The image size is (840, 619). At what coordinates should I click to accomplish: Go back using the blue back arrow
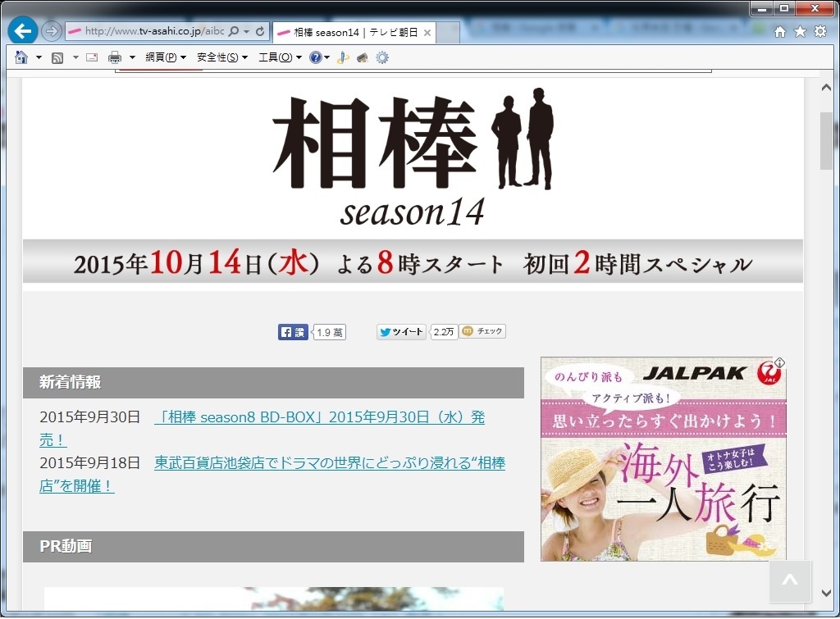22,31
